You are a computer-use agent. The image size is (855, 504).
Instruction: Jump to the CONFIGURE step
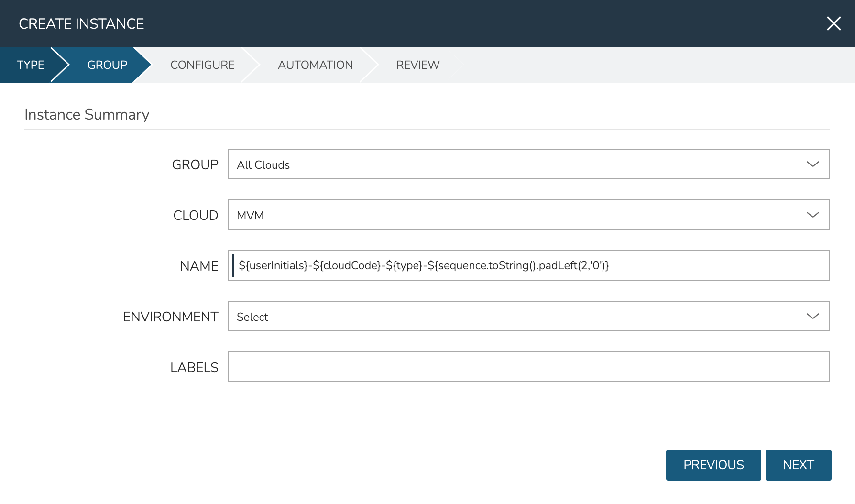(202, 65)
